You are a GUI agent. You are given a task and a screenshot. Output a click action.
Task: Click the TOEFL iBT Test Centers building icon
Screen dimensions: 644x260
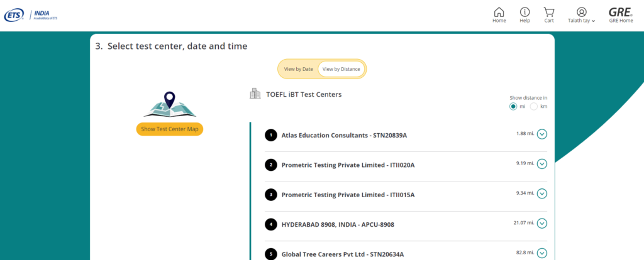(255, 94)
